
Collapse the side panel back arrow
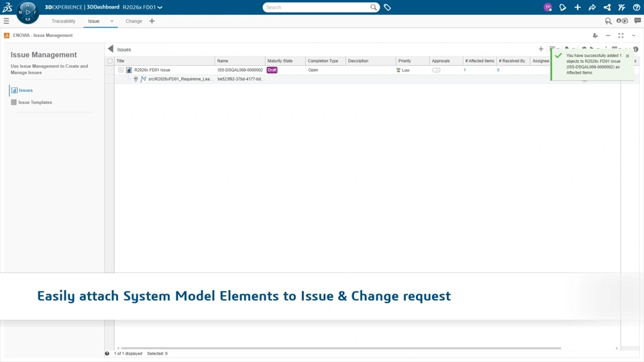[x=111, y=49]
